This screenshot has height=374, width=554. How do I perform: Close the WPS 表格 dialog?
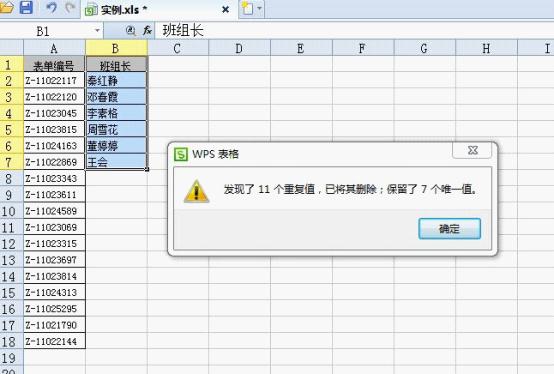pyautogui.click(x=472, y=150)
